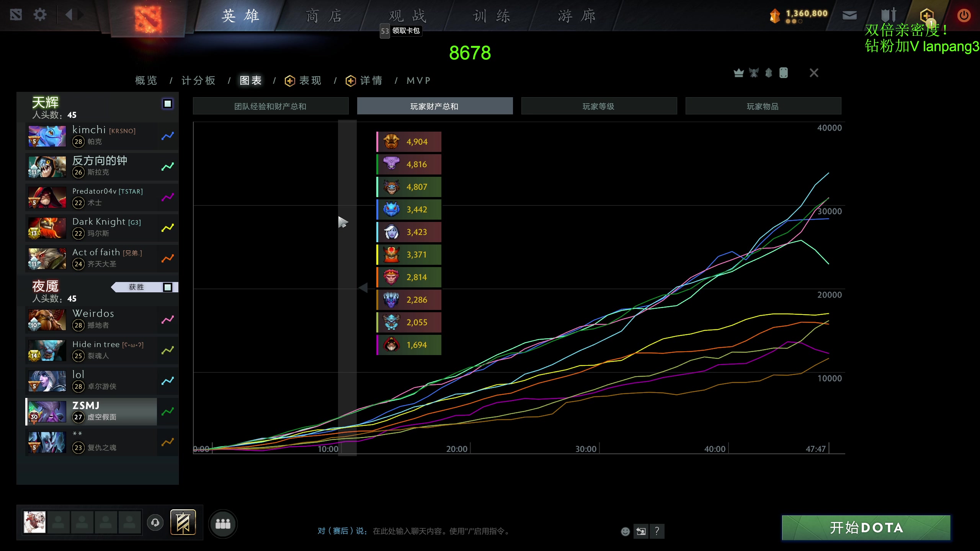Toggle ZSMJ's green graph line
This screenshot has width=980, height=551.
tap(168, 412)
